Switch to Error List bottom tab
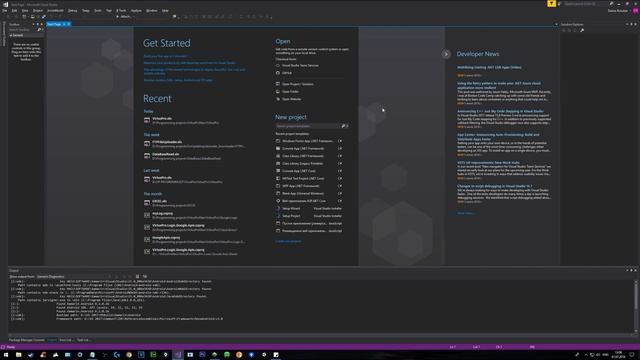The width and height of the screenshot is (640, 360). (66, 340)
